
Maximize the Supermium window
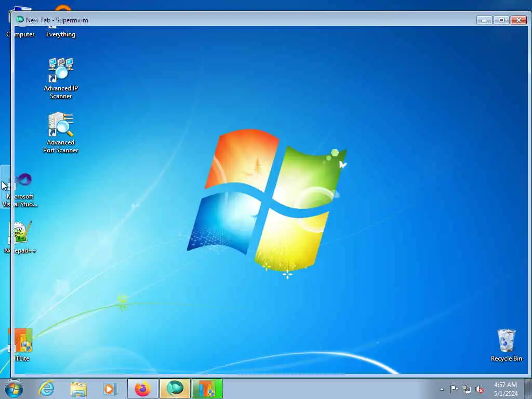click(501, 20)
